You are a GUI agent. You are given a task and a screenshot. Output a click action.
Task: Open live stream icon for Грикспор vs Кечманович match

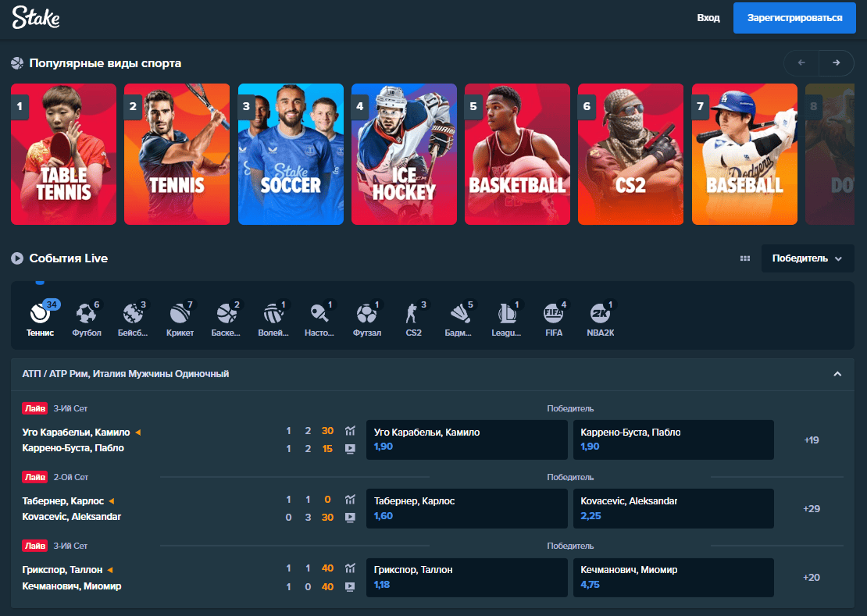pos(350,586)
